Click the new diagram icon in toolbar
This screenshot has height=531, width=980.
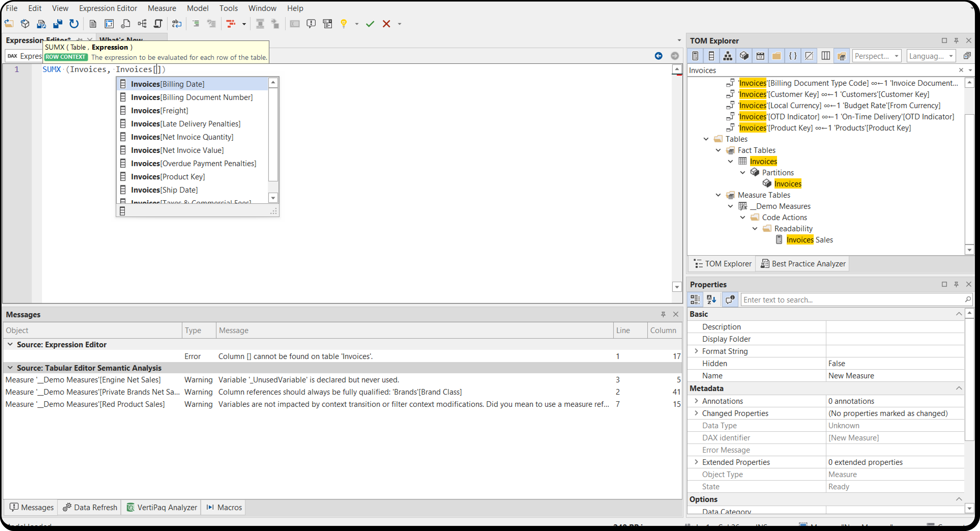[x=109, y=24]
